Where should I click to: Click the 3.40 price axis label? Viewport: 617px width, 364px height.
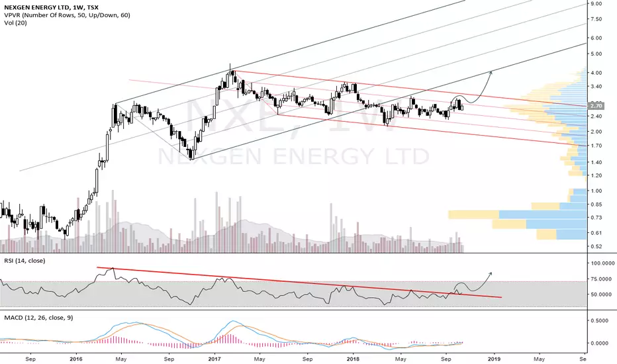(596, 87)
